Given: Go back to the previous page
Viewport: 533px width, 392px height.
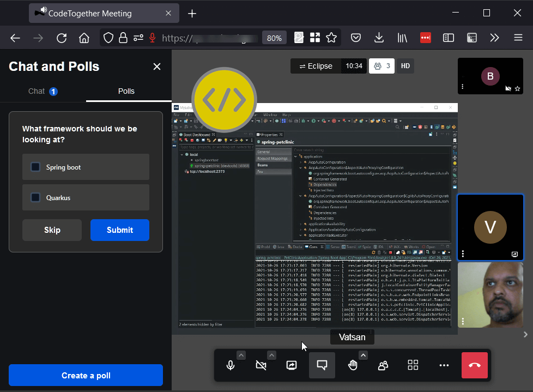Looking at the screenshot, I should tap(15, 38).
